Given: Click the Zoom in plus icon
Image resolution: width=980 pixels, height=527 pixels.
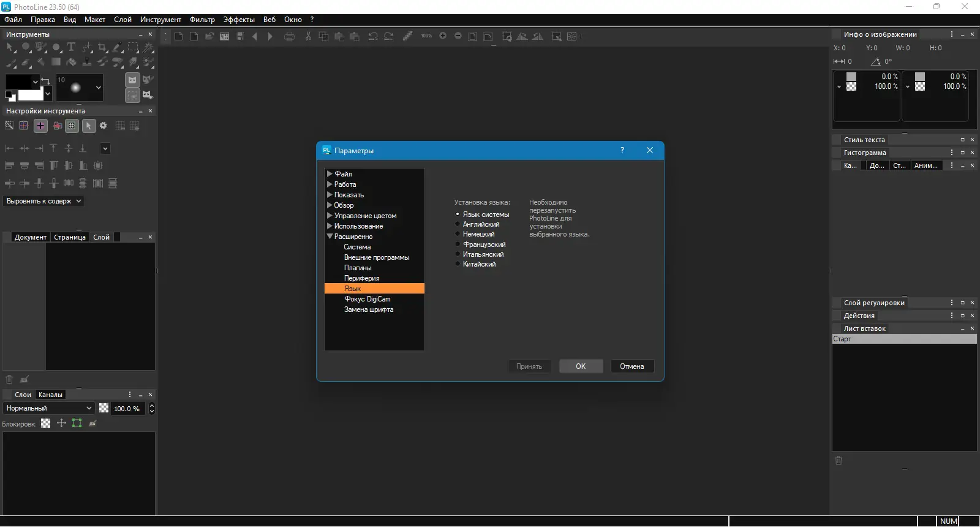Looking at the screenshot, I should [x=443, y=36].
